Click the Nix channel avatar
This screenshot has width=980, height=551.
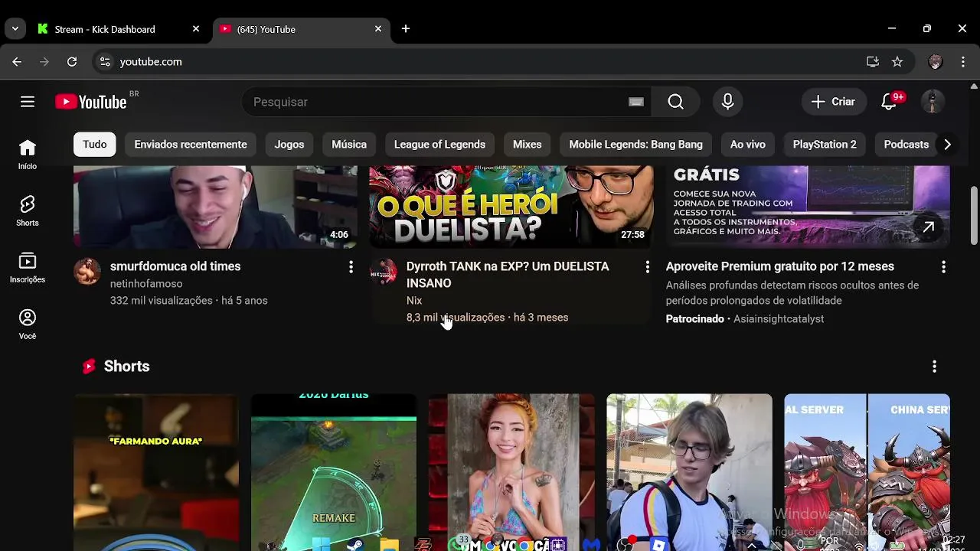[384, 271]
